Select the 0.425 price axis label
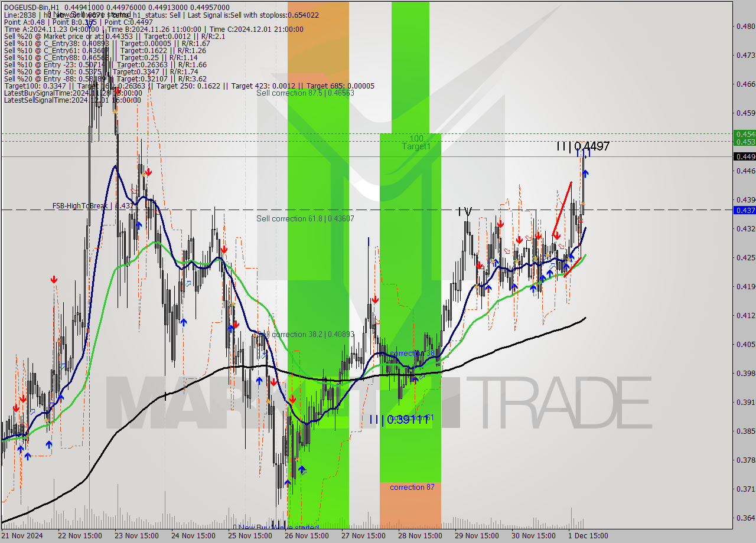This screenshot has width=756, height=543. point(745,257)
